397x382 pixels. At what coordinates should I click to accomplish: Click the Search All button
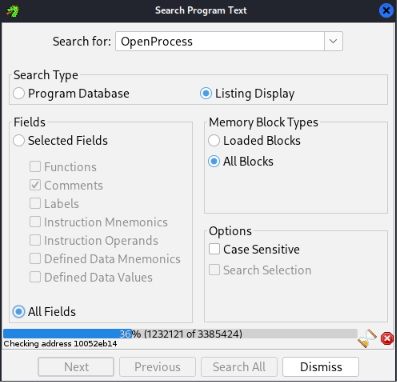(x=239, y=367)
